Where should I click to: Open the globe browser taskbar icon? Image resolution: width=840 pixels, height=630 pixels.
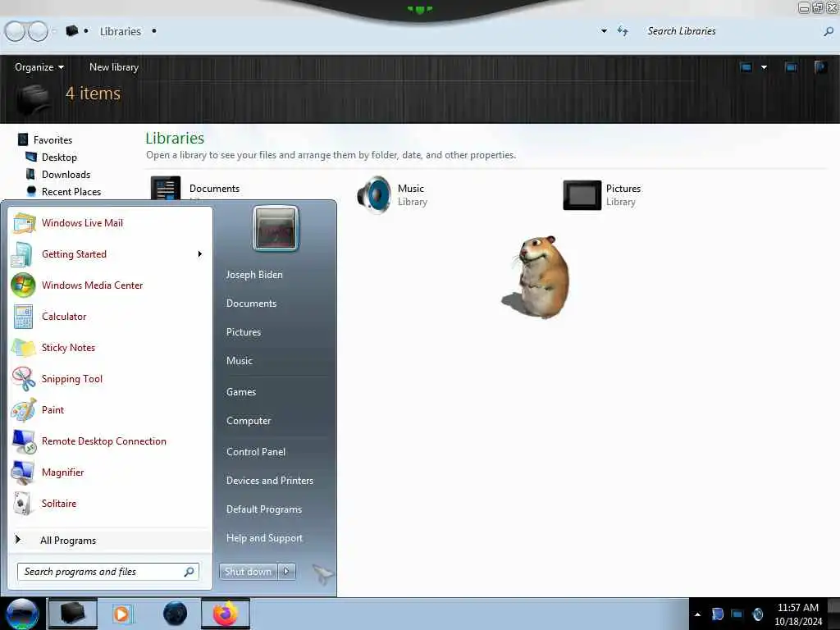[x=175, y=614]
